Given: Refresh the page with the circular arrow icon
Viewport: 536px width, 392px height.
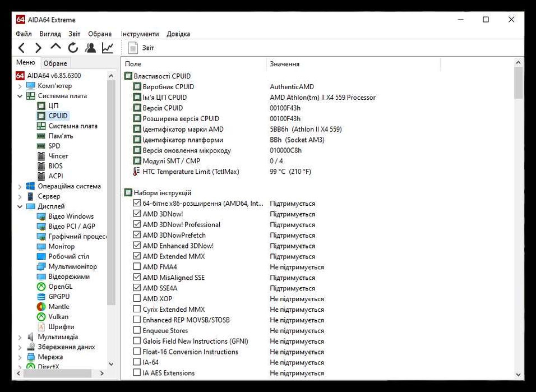Looking at the screenshot, I should pyautogui.click(x=73, y=48).
